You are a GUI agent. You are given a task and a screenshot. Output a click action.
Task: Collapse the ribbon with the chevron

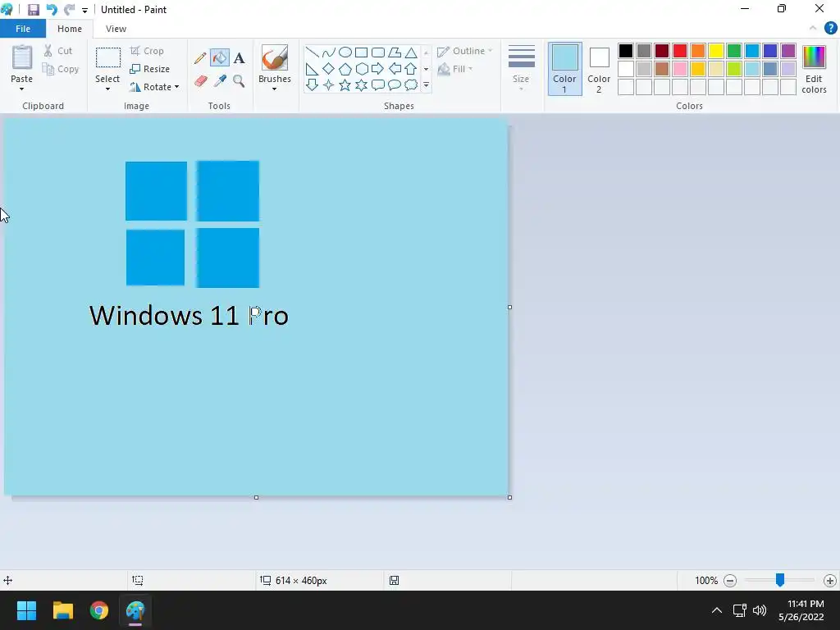point(813,29)
